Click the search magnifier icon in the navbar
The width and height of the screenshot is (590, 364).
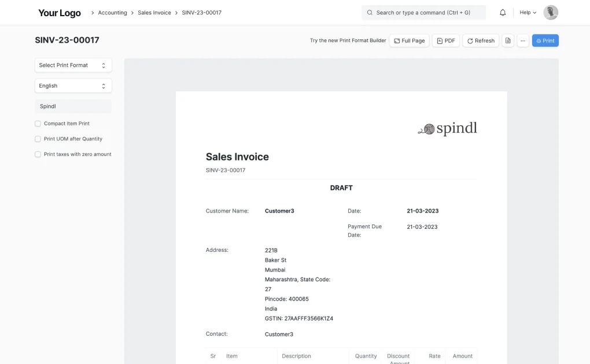(x=370, y=12)
